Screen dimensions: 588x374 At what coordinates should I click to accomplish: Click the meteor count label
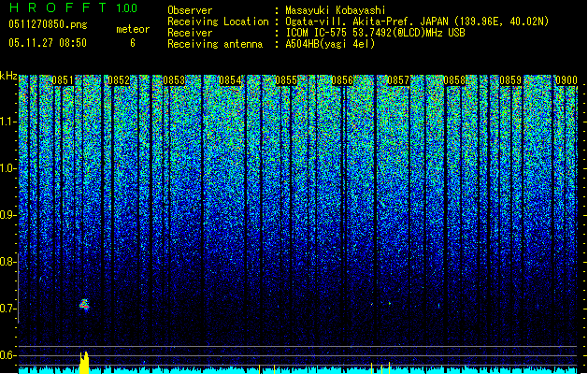[133, 29]
